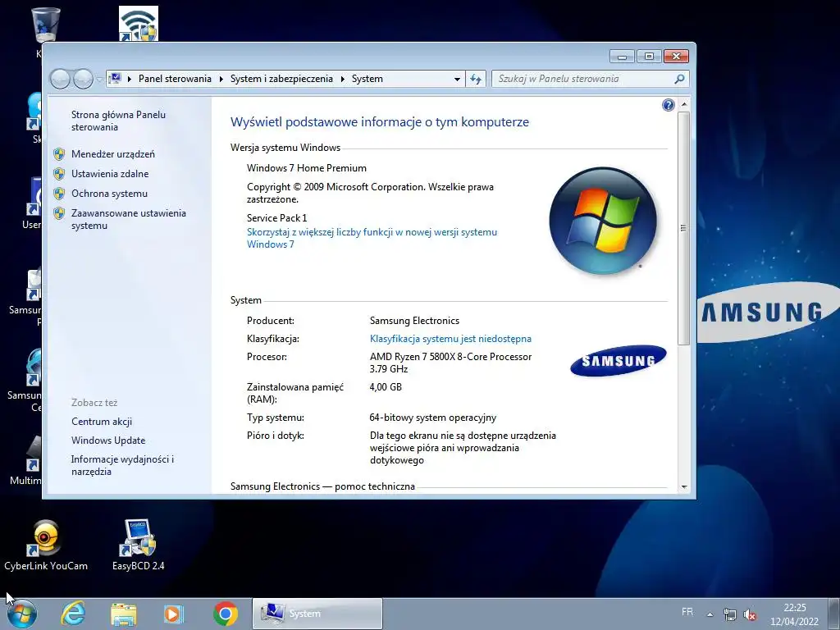Image resolution: width=840 pixels, height=630 pixels.
Task: Show hidden tray icons arrow
Action: (x=710, y=614)
